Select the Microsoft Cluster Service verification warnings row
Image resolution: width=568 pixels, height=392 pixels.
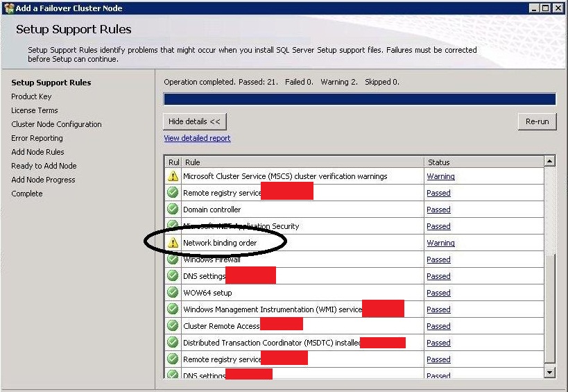[x=354, y=176]
